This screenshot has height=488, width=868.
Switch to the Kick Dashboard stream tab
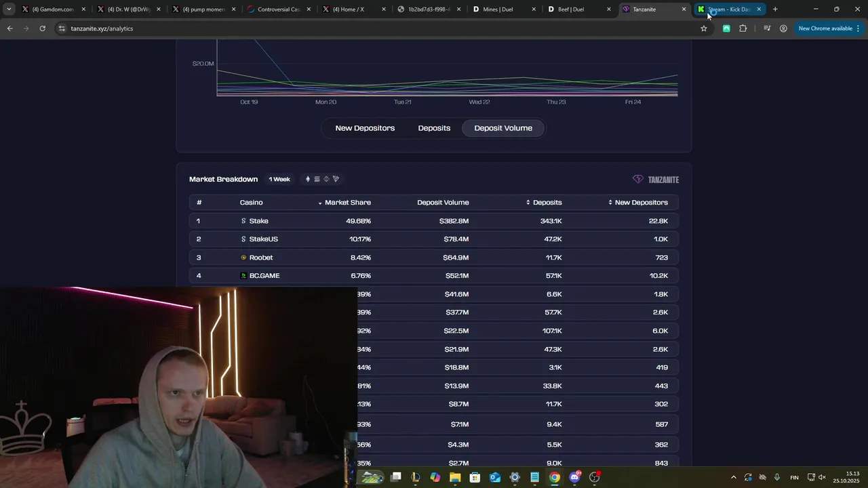(729, 9)
